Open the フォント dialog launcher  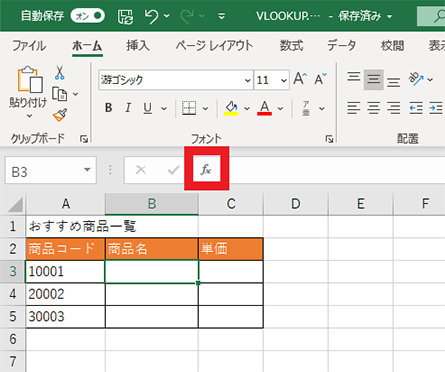click(329, 139)
